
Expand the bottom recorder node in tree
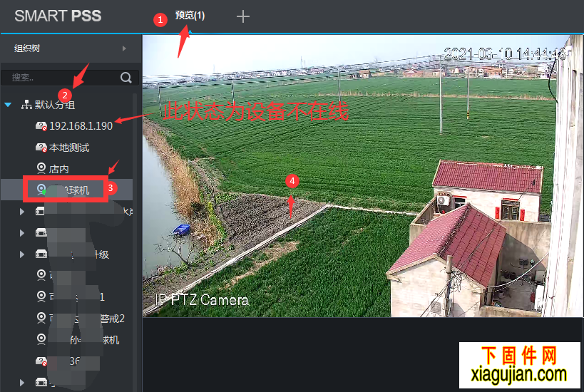pyautogui.click(x=22, y=382)
